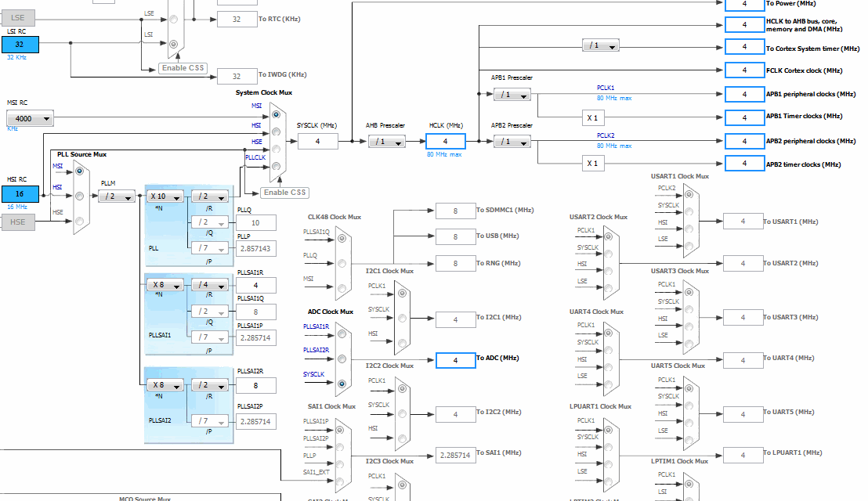This screenshot has height=501, width=868.
Task: Open the MSI RC frequency dropdown
Action: click(29, 117)
